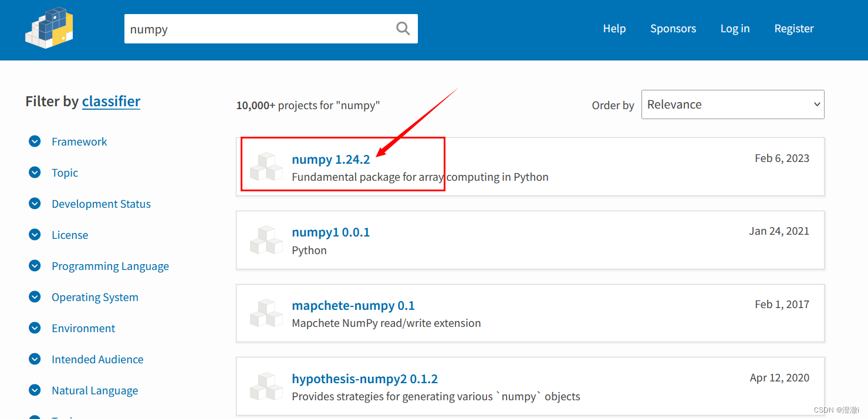
Task: Expand the Intended Audience filter chevron
Action: tap(35, 359)
